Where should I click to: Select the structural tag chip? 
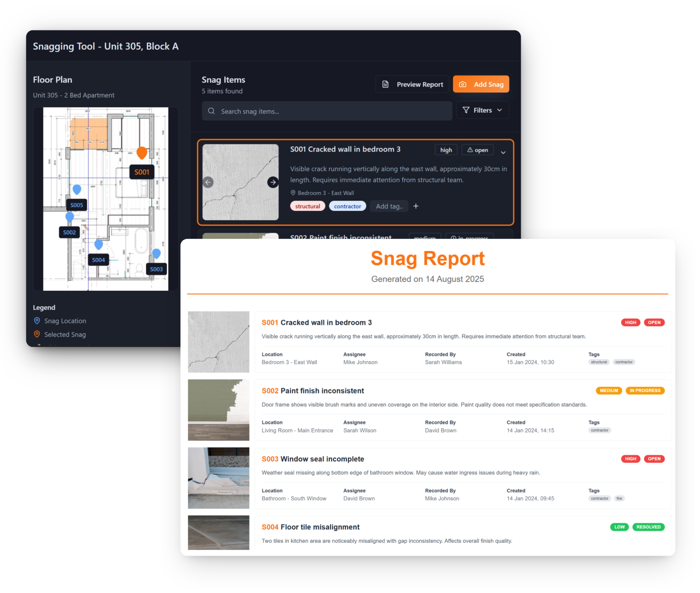click(307, 206)
